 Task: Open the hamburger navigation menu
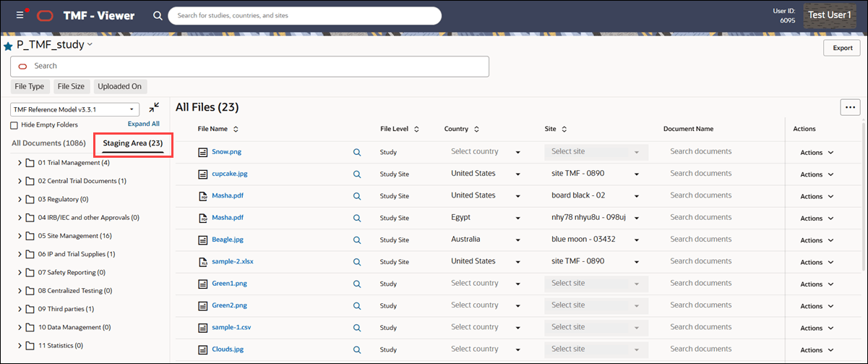[x=20, y=15]
